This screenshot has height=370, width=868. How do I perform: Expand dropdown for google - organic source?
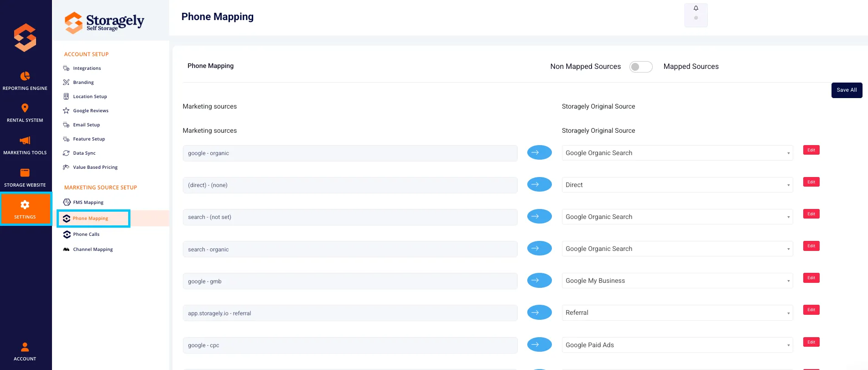(677, 153)
